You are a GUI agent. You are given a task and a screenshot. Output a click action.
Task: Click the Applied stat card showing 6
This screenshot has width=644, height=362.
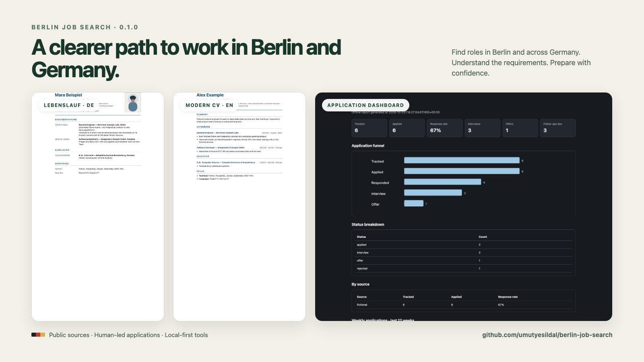(x=407, y=128)
